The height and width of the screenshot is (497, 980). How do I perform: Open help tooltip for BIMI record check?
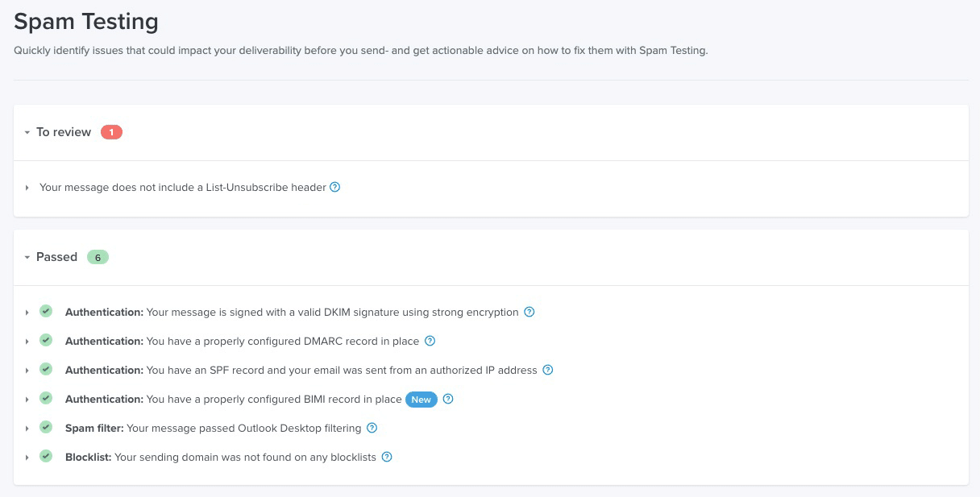448,399
